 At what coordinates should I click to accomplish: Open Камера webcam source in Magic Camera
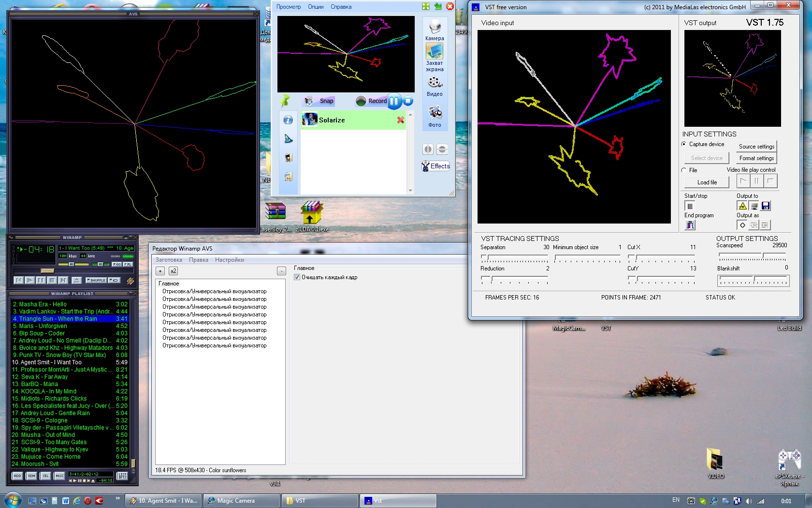coord(435,29)
